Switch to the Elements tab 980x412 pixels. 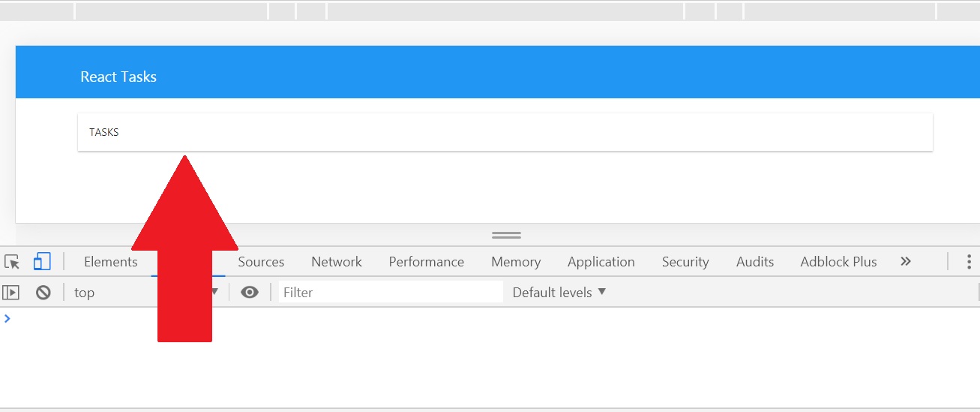point(111,262)
